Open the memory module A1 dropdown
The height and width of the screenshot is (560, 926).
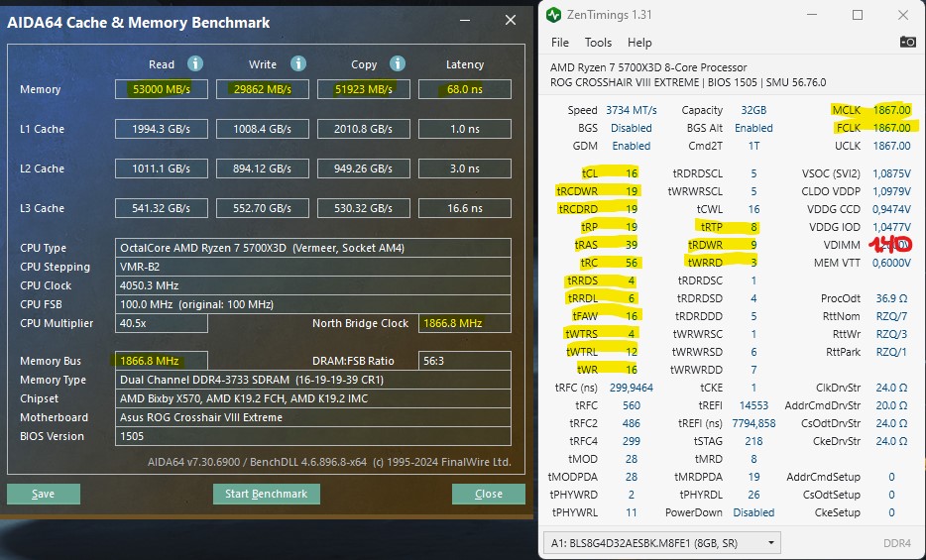[x=661, y=543]
